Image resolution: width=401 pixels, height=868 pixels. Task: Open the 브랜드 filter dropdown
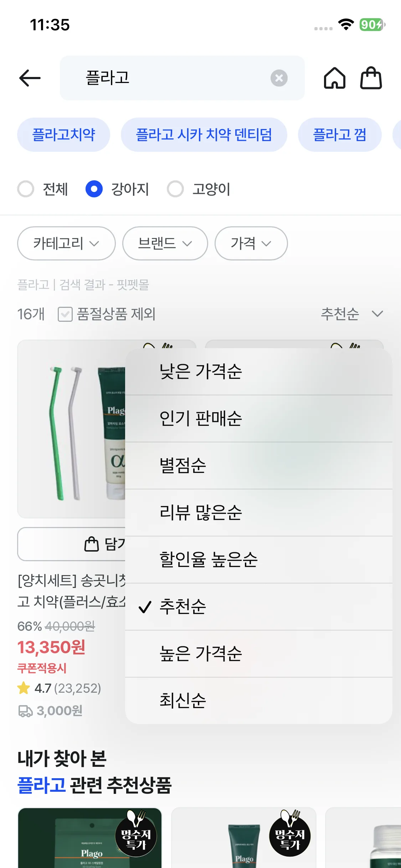pyautogui.click(x=165, y=243)
